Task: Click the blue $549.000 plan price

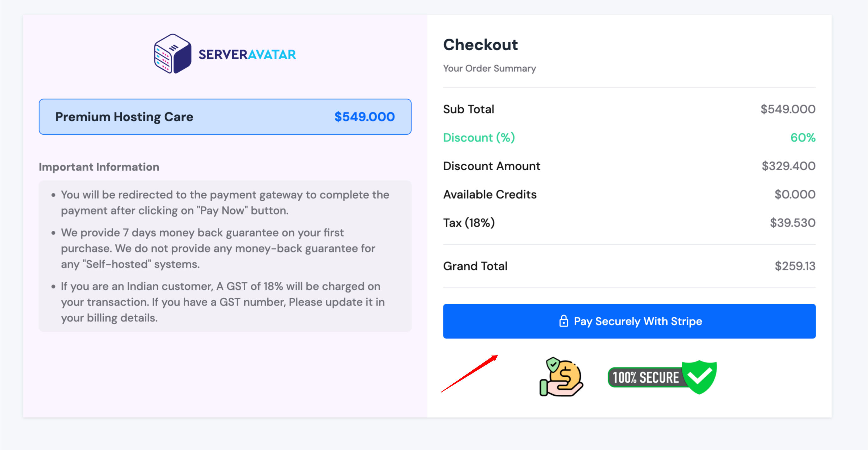Action: [364, 117]
